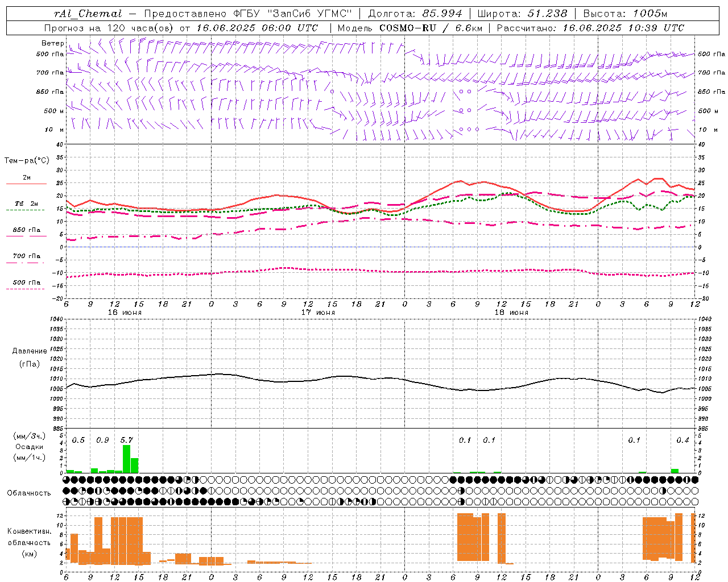Click the "Рассчитано: 16.06.2025 10:39 UTC" text
Image resolution: width=728 pixels, height=582 pixels.
590,28
